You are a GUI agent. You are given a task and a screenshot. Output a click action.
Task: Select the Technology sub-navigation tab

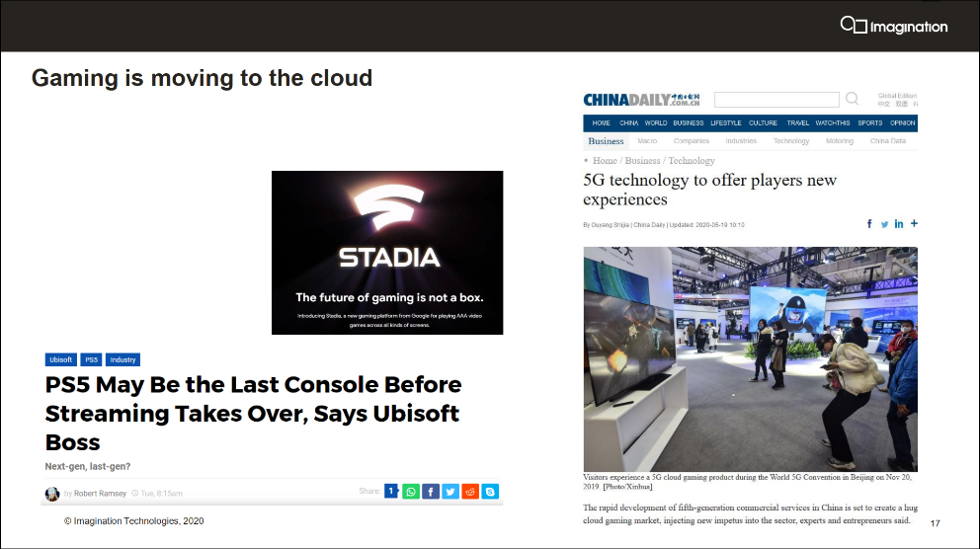[791, 141]
